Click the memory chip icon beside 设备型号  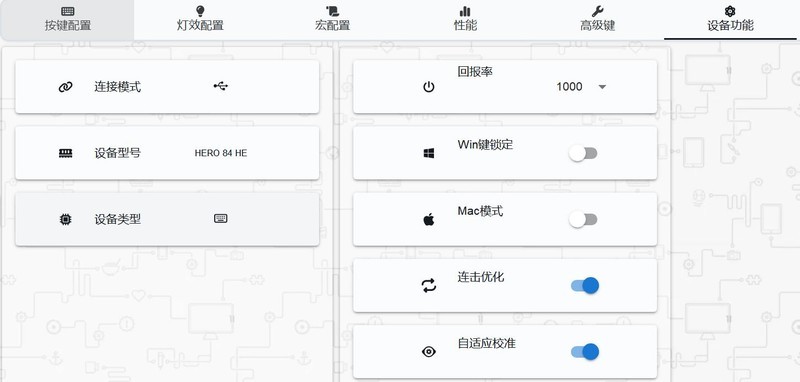[65, 153]
